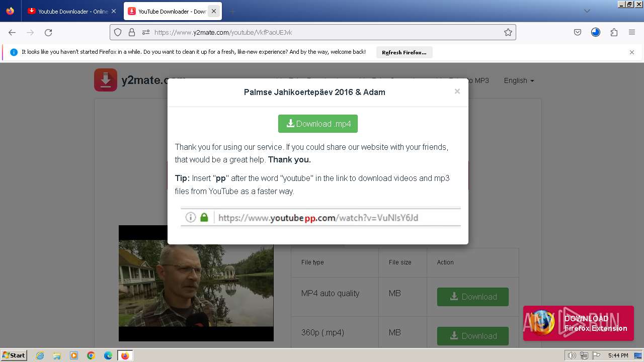Dismiss the Firefox refresh notification bar
Viewport: 644px width, 362px height.
click(x=632, y=52)
